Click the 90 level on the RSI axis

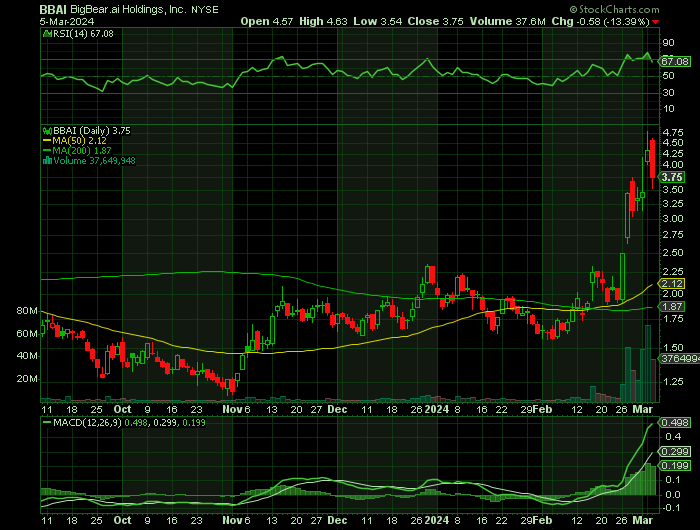668,43
